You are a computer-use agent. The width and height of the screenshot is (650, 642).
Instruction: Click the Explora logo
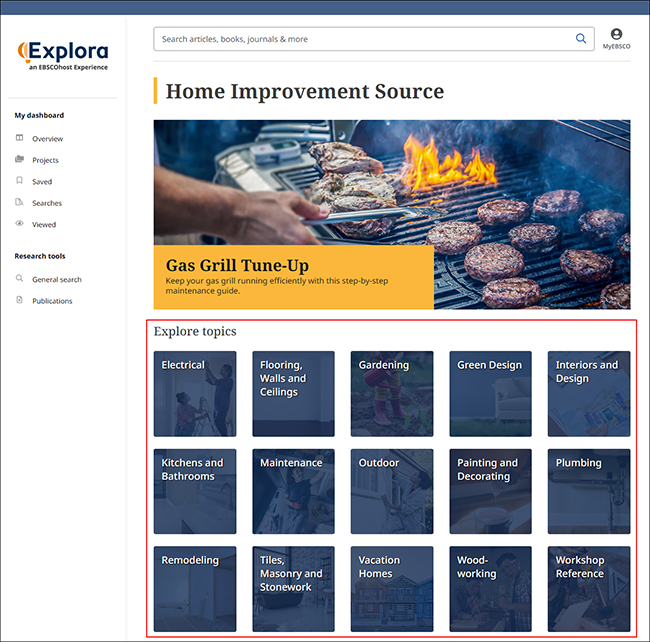[x=63, y=56]
